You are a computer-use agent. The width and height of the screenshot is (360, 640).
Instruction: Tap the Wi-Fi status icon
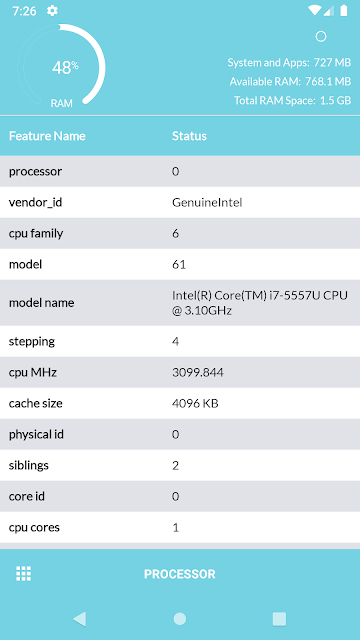pyautogui.click(x=314, y=11)
